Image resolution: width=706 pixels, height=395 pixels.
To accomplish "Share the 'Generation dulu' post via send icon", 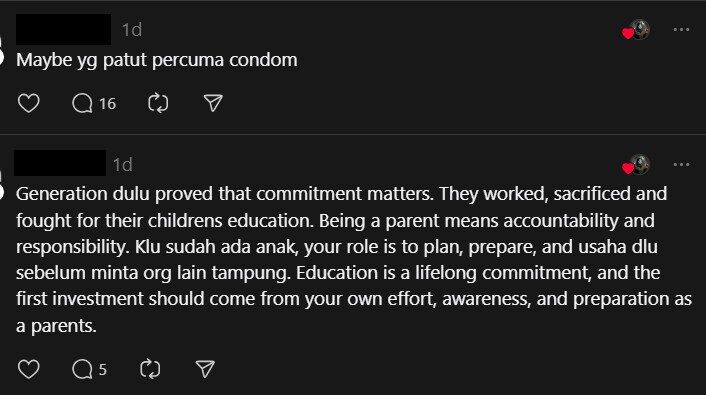I will click(205, 369).
